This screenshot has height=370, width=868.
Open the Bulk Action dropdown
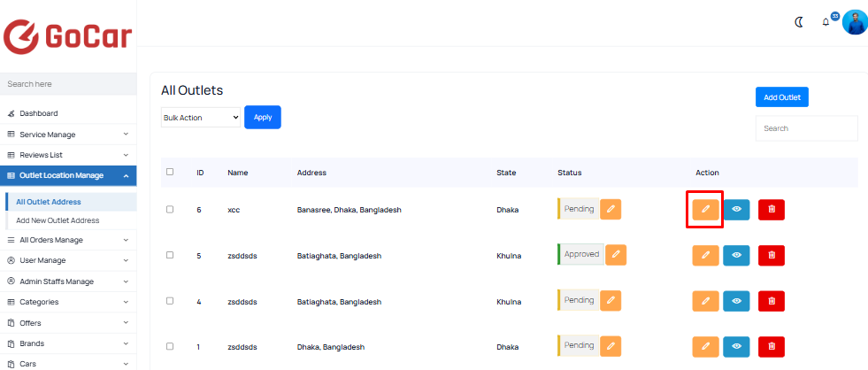(x=201, y=118)
